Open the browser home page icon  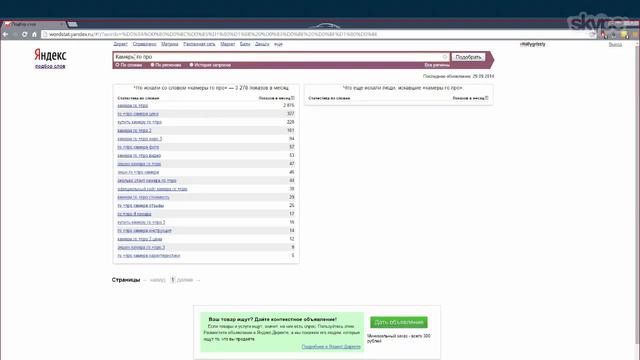34,34
